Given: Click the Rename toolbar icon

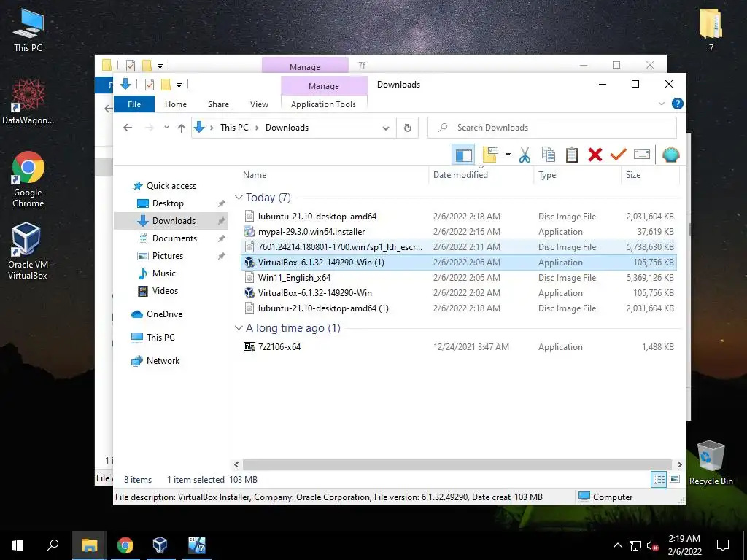Looking at the screenshot, I should click(642, 155).
